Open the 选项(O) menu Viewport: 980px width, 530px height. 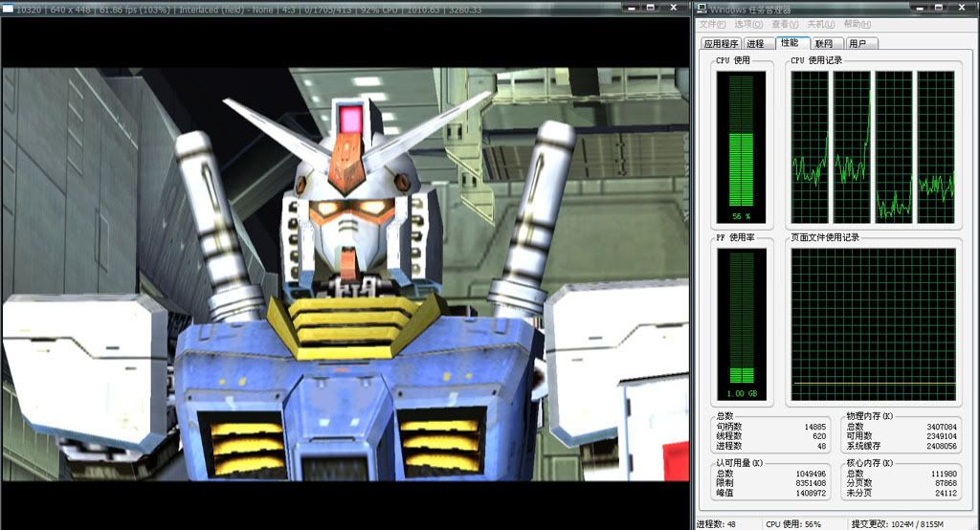[x=748, y=24]
